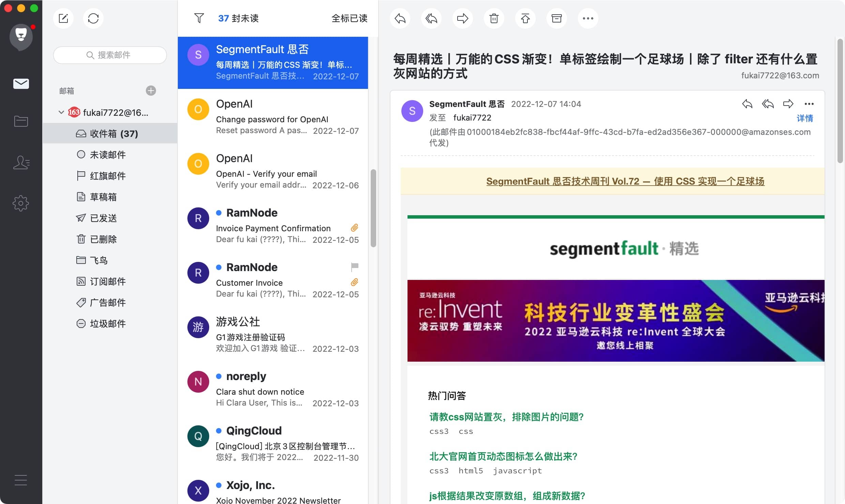
Task: Compose a new email with the pencil icon
Action: click(63, 18)
